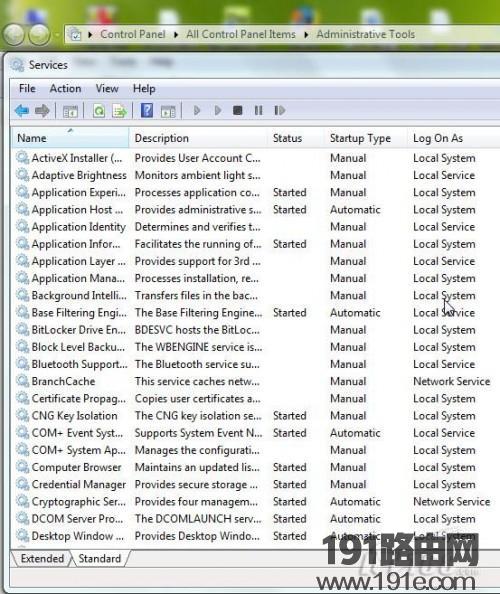Click the Forward arrow in Services toolbar
This screenshot has height=594, width=500.
(x=42, y=111)
